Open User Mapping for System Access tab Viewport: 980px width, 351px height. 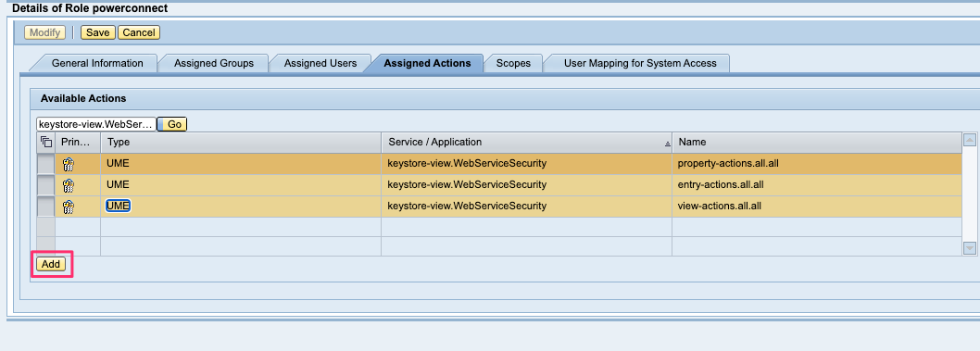tap(640, 63)
